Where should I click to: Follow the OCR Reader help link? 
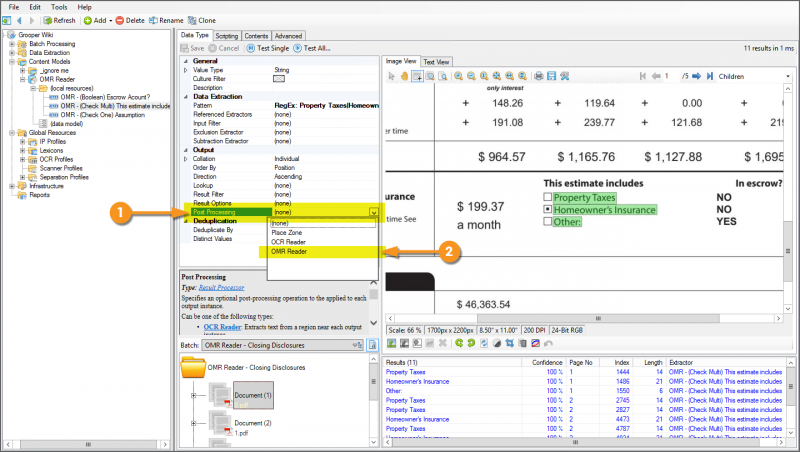point(223,326)
